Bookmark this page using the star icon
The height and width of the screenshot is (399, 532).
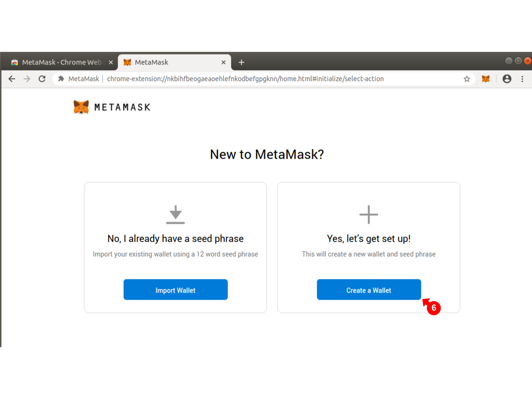tap(466, 79)
